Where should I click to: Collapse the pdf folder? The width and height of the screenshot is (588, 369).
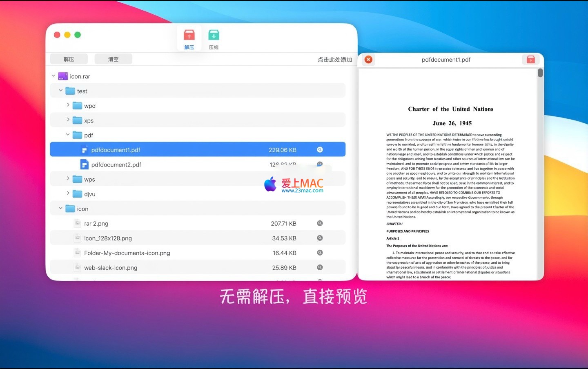(68, 135)
